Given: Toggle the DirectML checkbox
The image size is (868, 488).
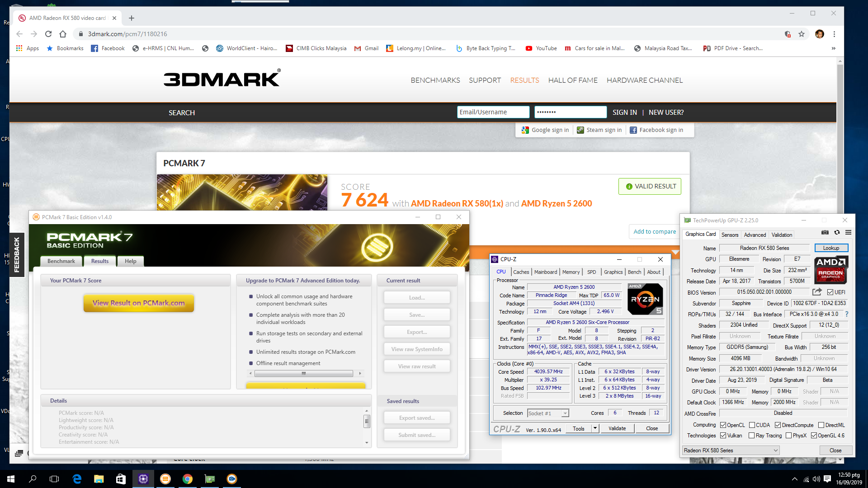Looking at the screenshot, I should (821, 425).
